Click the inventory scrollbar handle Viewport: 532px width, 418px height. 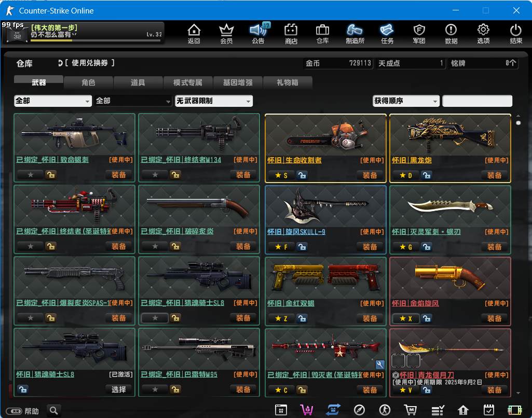518,123
